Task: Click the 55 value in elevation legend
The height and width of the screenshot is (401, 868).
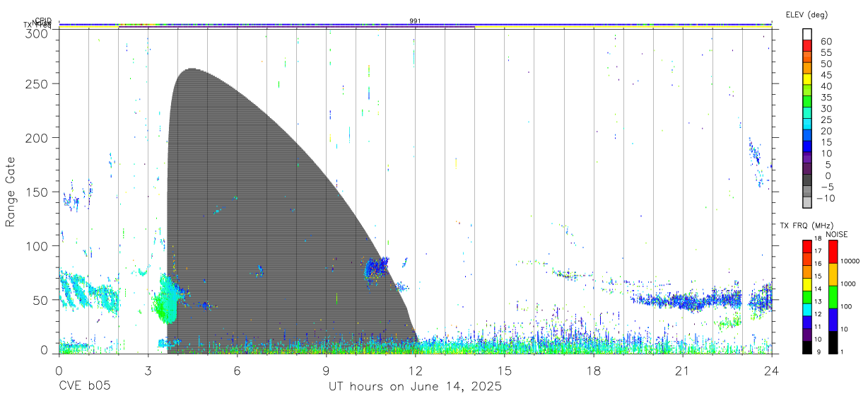Action: pyautogui.click(x=826, y=53)
